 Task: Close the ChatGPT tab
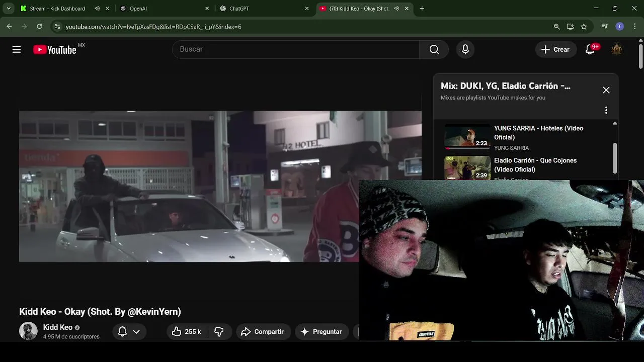[x=307, y=9]
